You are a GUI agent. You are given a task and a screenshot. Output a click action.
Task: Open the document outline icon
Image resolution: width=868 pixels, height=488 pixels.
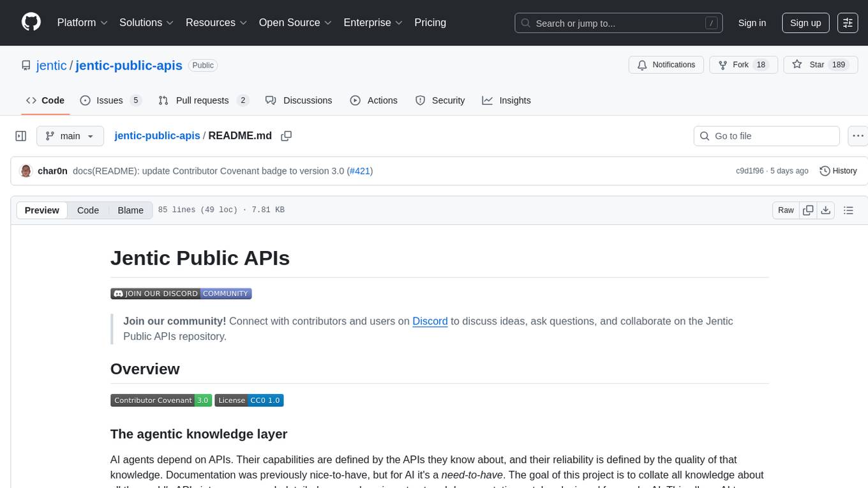click(x=848, y=210)
